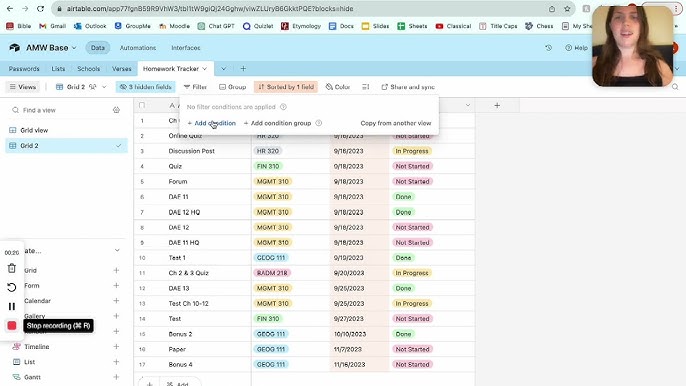686x386 pixels.
Task: Create a new Gantt view
Action: tap(116, 377)
